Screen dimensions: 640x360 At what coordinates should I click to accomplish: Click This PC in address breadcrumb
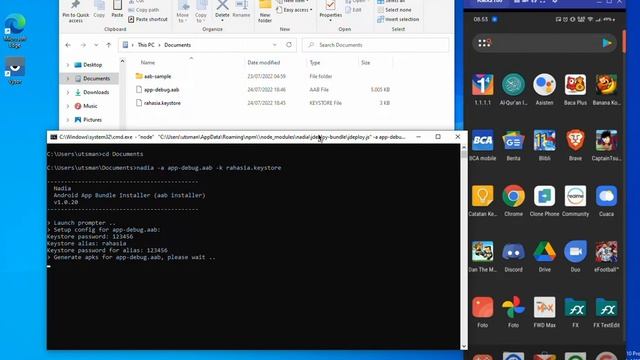pos(146,45)
